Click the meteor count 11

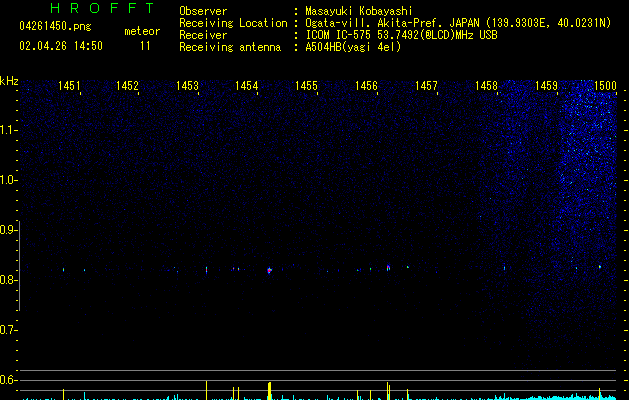145,46
